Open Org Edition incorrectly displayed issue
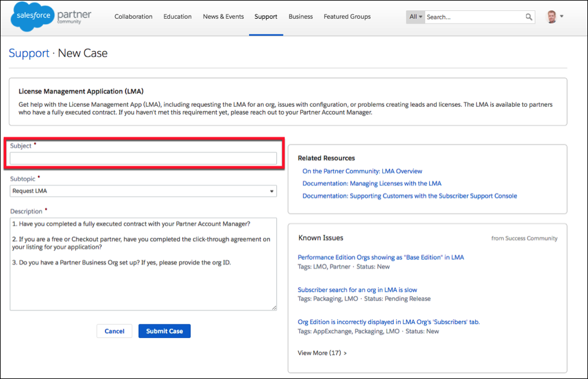This screenshot has height=379, width=588. coord(389,322)
